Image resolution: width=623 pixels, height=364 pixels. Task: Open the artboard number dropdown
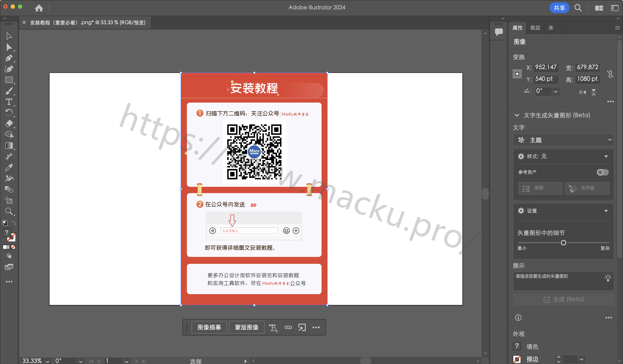pos(126,361)
